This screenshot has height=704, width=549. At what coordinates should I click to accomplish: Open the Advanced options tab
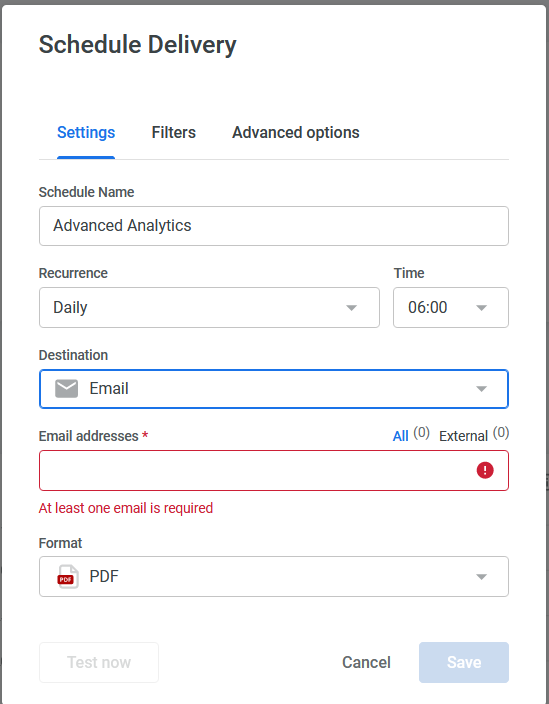click(295, 132)
